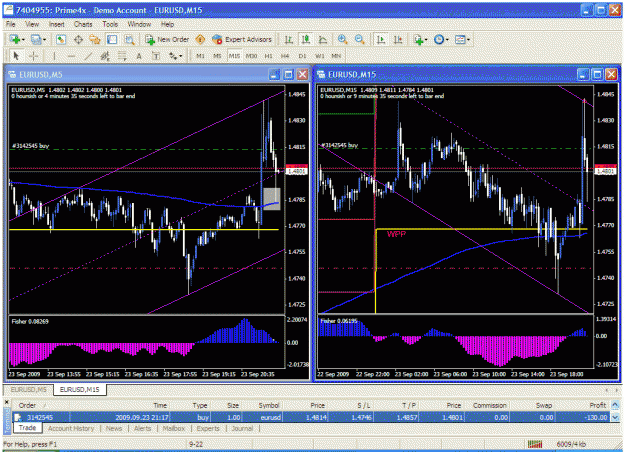
Task: Open the New Chart dropdown
Action: point(17,39)
